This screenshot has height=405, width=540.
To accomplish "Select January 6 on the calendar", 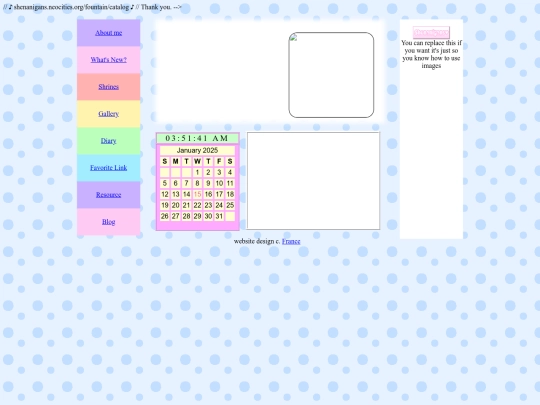I will point(176,183).
